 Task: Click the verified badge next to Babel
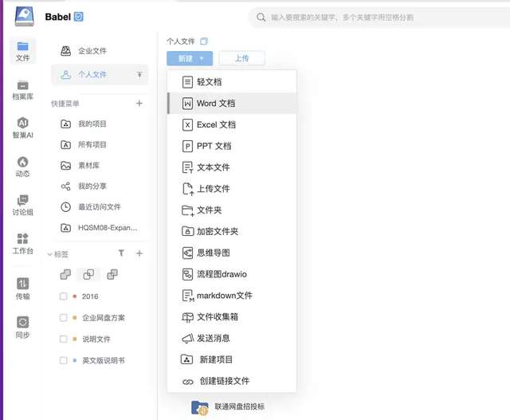[79, 17]
